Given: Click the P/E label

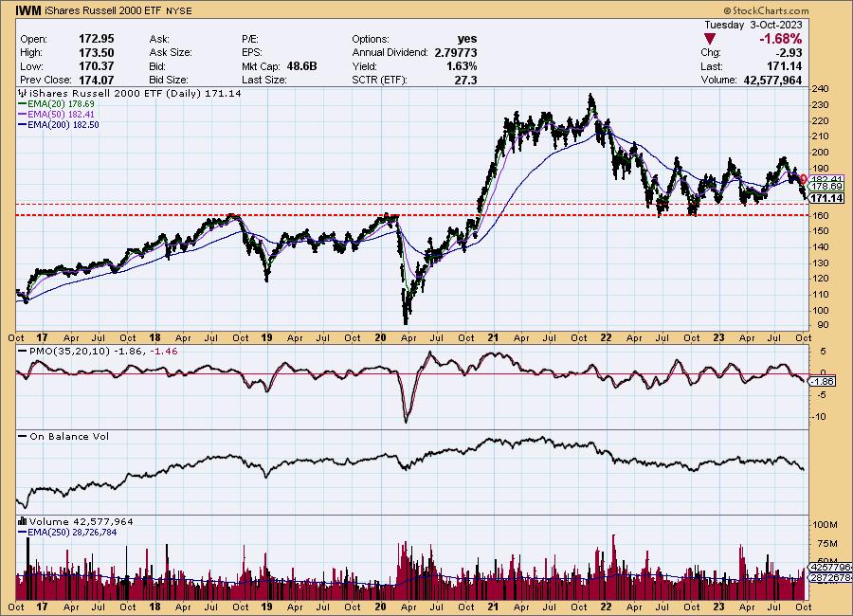Looking at the screenshot, I should click(250, 39).
